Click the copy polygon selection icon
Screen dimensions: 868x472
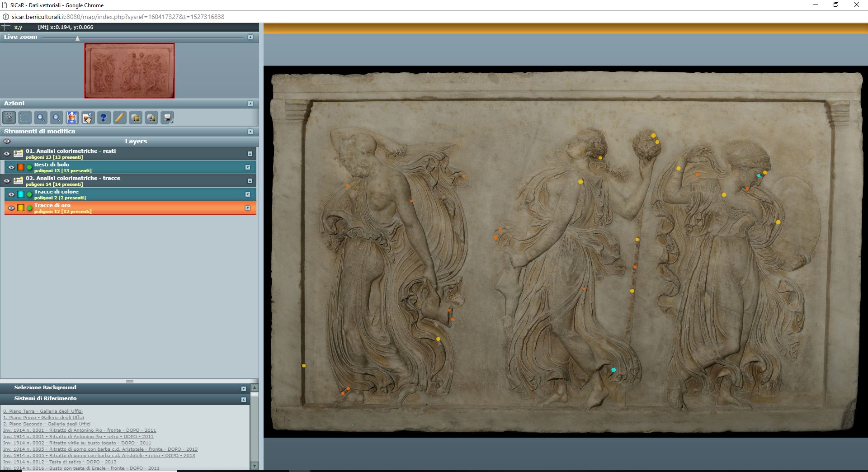tap(136, 118)
